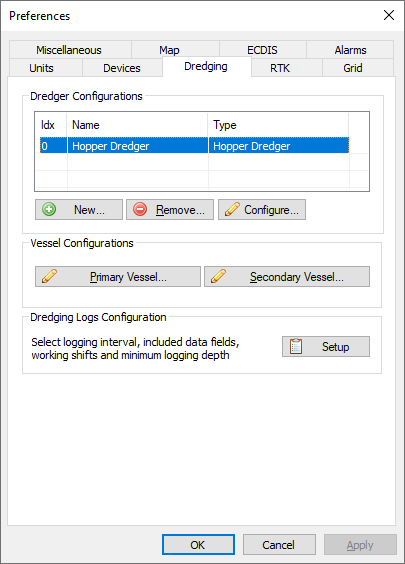Go to the ECDIS tab
Viewport: 405px width, 564px height.
click(x=263, y=50)
